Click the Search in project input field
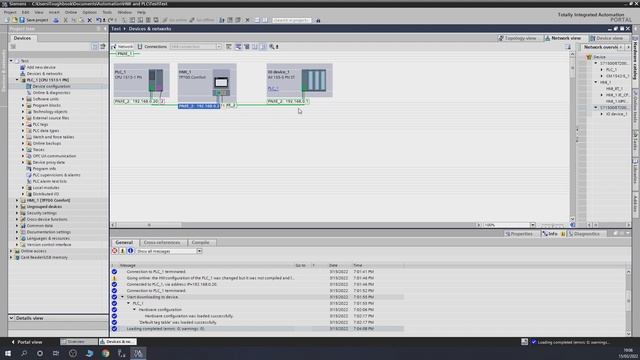Image resolution: width=640 pixels, height=360 pixels. pyautogui.click(x=291, y=20)
